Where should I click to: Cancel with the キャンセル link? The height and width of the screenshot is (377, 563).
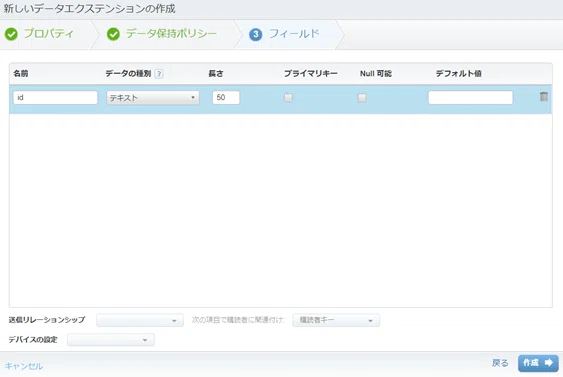pos(24,366)
